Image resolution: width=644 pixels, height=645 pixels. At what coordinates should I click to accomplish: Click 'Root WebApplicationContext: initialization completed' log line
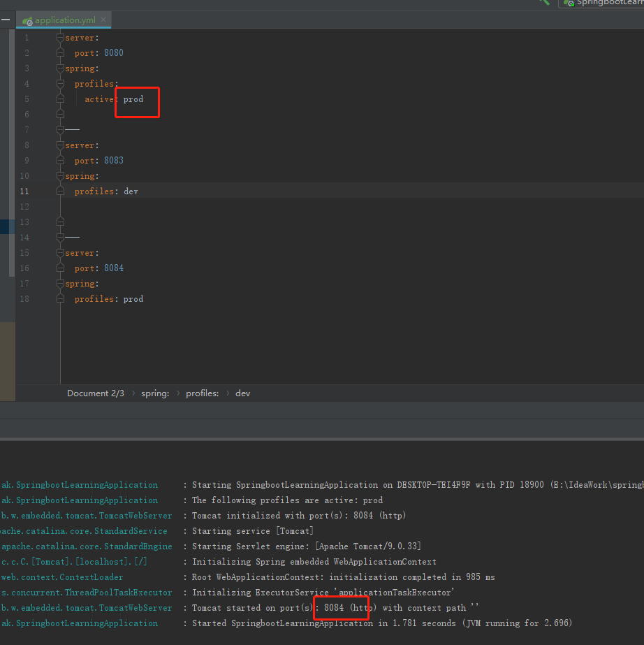(344, 577)
